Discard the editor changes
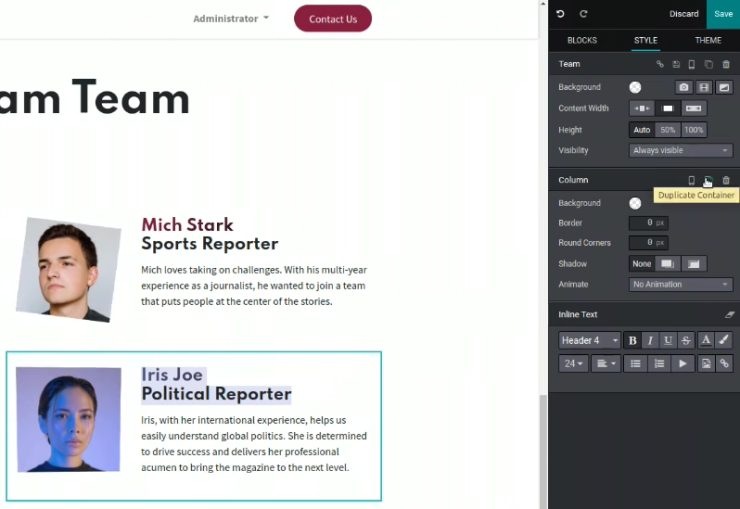Screen dimensions: 740x509 point(683,14)
